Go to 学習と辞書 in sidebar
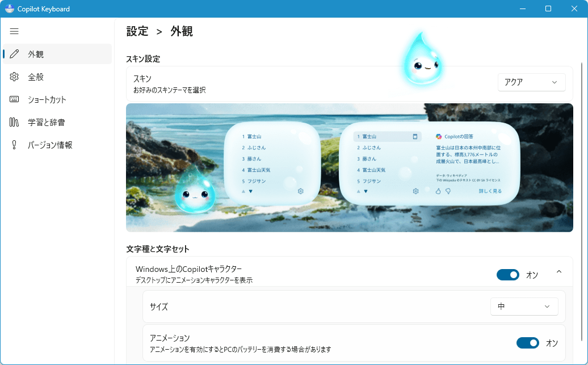588x365 pixels. pyautogui.click(x=46, y=122)
